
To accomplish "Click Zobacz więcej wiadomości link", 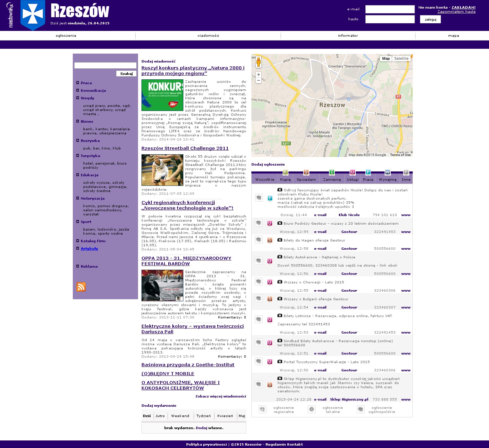I will point(221,396).
